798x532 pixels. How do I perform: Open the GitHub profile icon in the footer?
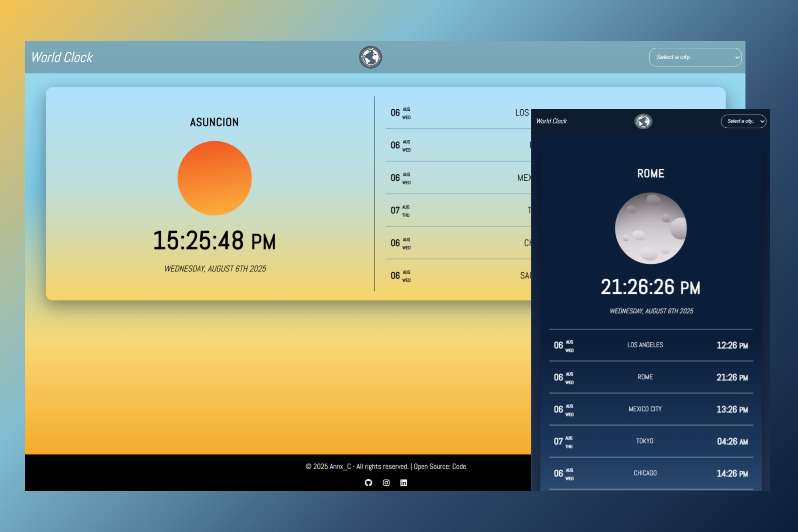(369, 483)
